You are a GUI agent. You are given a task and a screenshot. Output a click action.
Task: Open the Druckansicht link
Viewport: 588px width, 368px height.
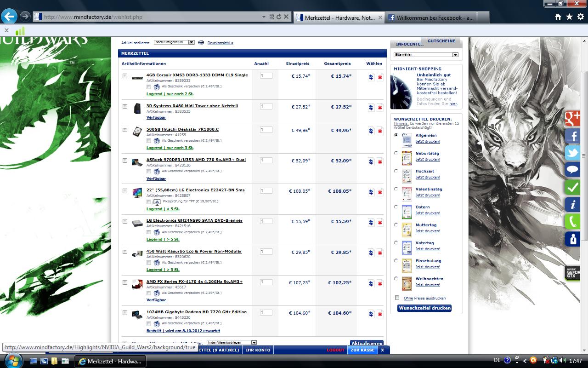[220, 43]
